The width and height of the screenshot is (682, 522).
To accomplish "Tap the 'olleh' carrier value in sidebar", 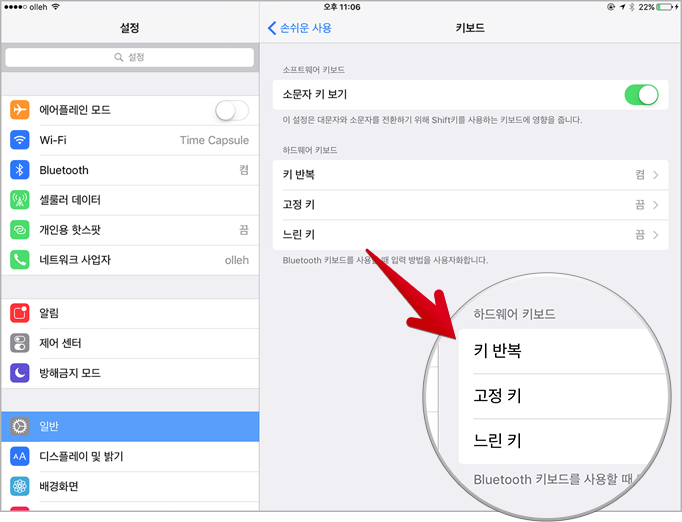I will pyautogui.click(x=237, y=260).
